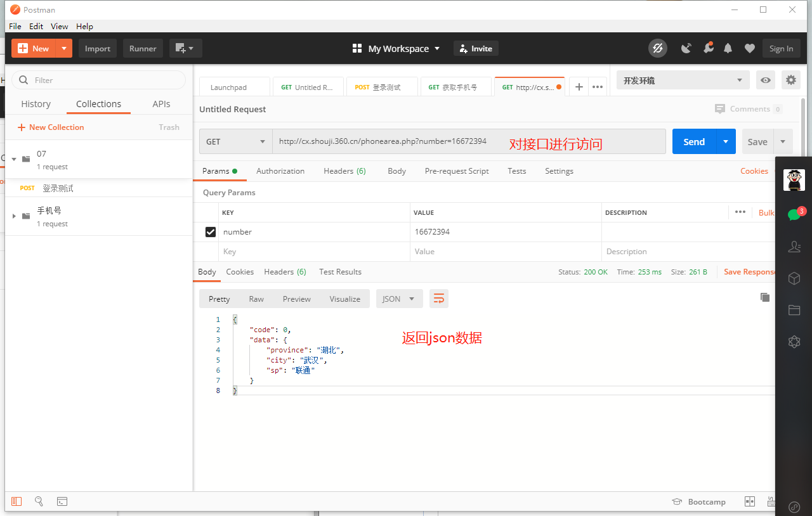Image resolution: width=812 pixels, height=516 pixels.
Task: Open the Authorization request tab
Action: point(280,171)
